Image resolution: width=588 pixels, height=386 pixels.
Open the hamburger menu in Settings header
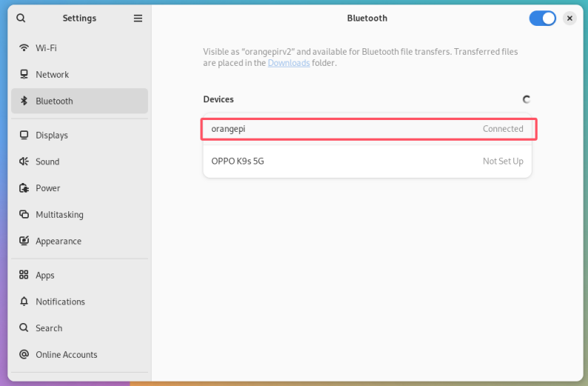[x=138, y=18]
